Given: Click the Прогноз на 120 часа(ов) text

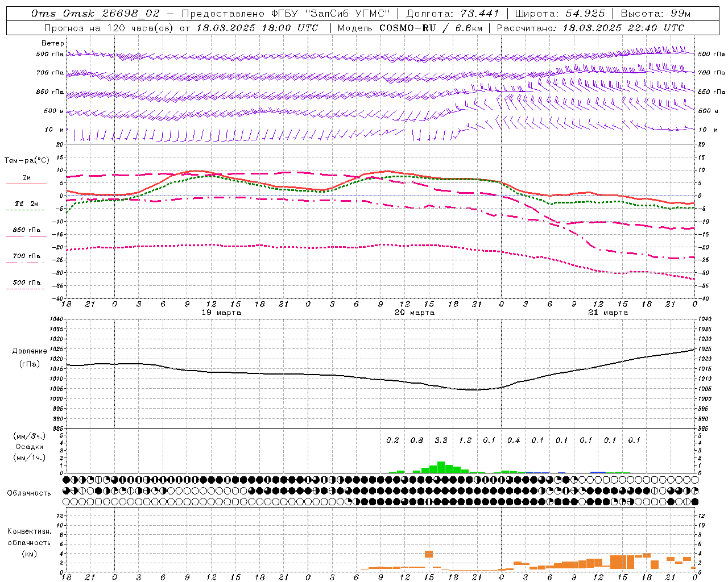Looking at the screenshot, I should (110, 28).
